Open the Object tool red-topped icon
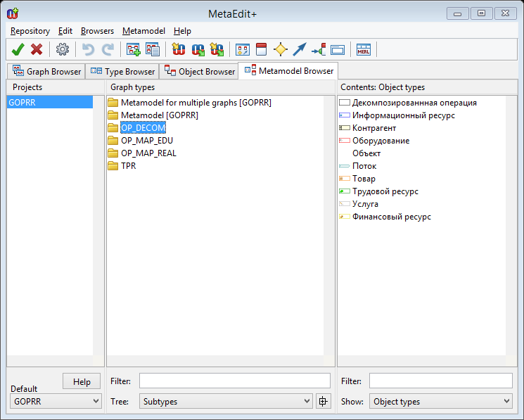Image resolution: width=524 pixels, height=420 pixels. pos(262,49)
